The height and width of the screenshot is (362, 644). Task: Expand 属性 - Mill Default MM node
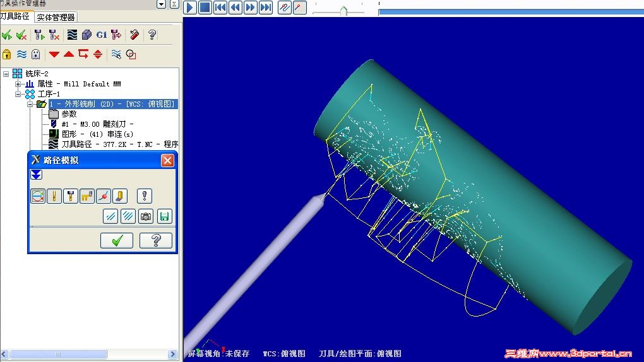18,84
